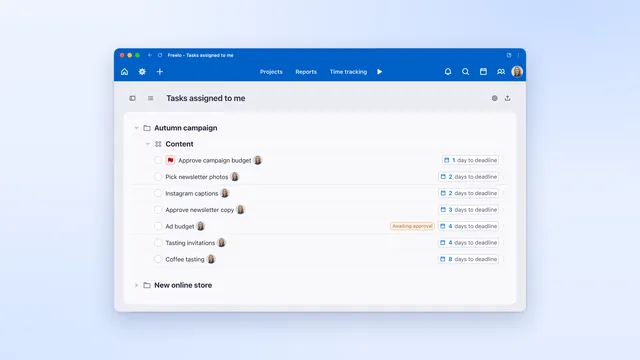Click the New online store folder icon
This screenshot has height=360, width=640.
click(x=147, y=285)
